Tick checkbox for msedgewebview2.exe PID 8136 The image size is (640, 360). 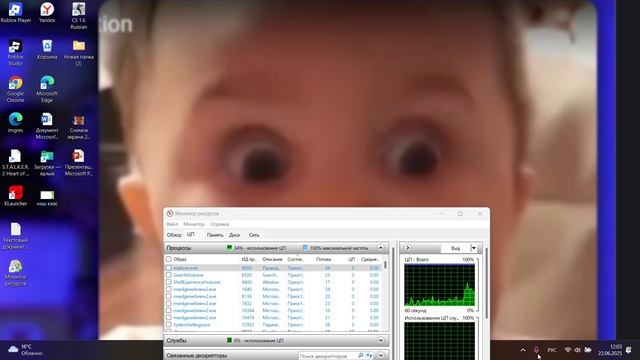pyautogui.click(x=169, y=296)
